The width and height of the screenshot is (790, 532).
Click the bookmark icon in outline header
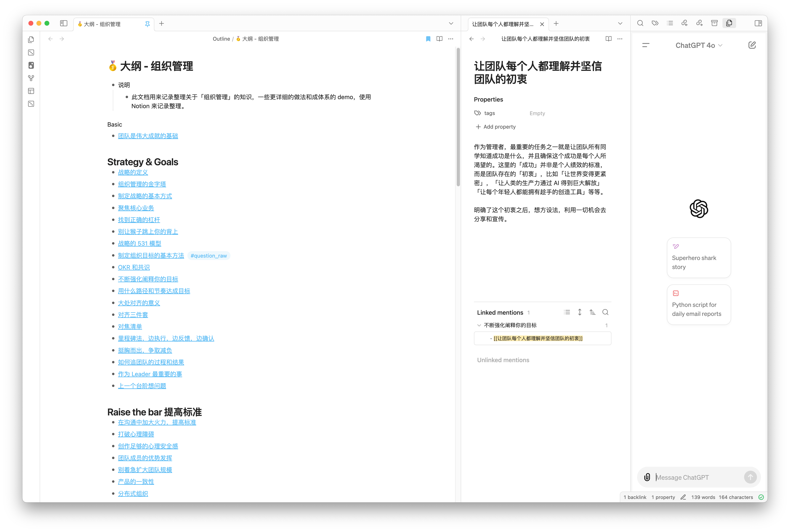tap(428, 39)
